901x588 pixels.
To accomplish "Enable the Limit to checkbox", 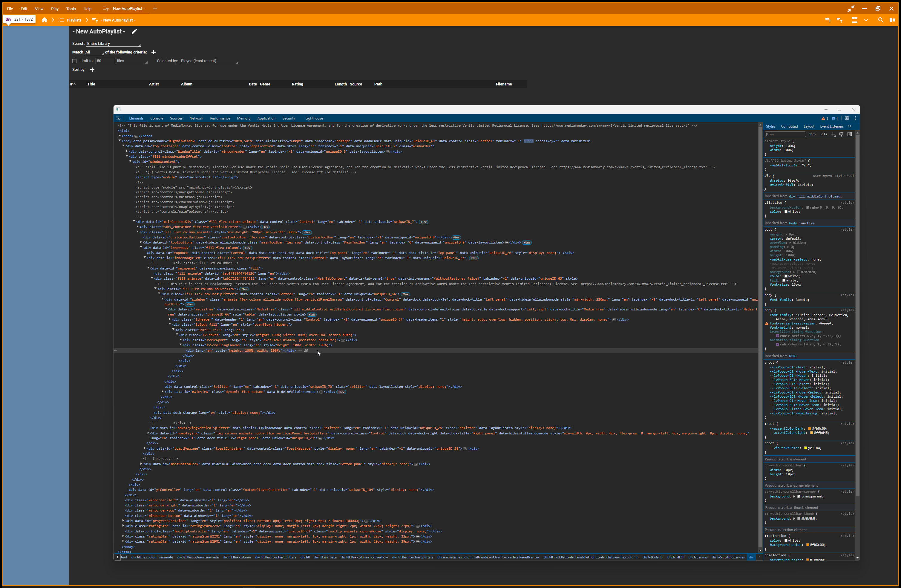I will pyautogui.click(x=74, y=61).
